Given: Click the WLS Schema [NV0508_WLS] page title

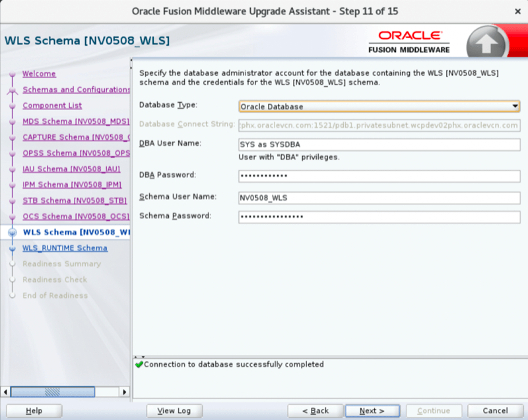Looking at the screenshot, I should coord(87,40).
